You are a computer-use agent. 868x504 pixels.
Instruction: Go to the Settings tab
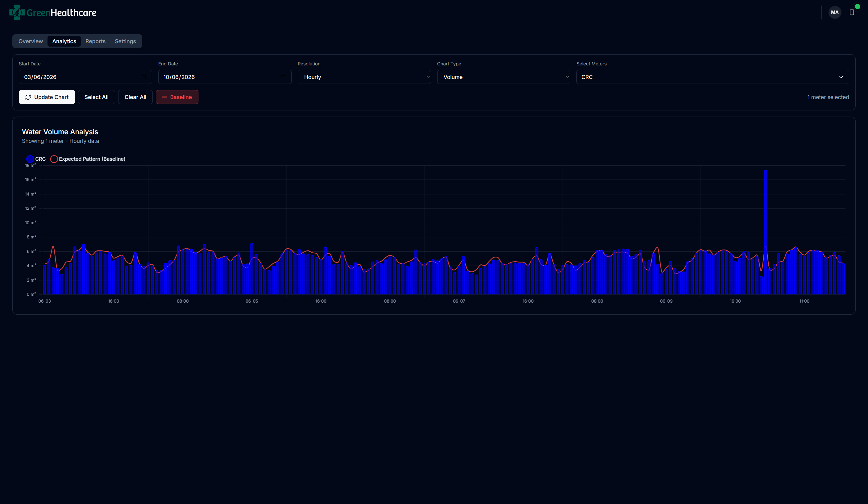pyautogui.click(x=125, y=41)
